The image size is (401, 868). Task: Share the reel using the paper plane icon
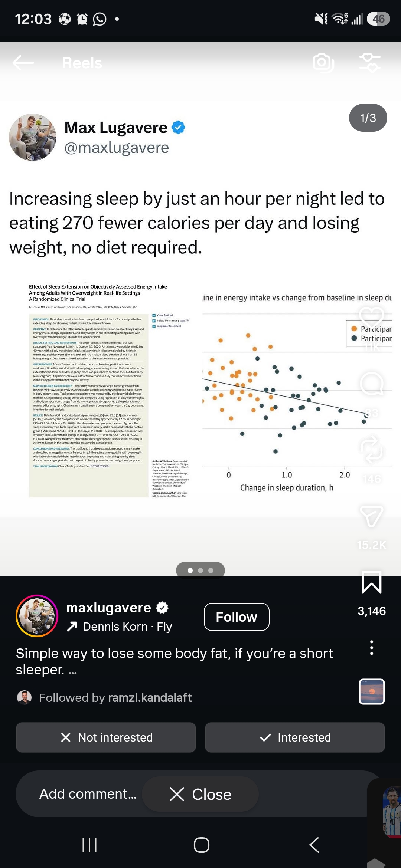[372, 516]
